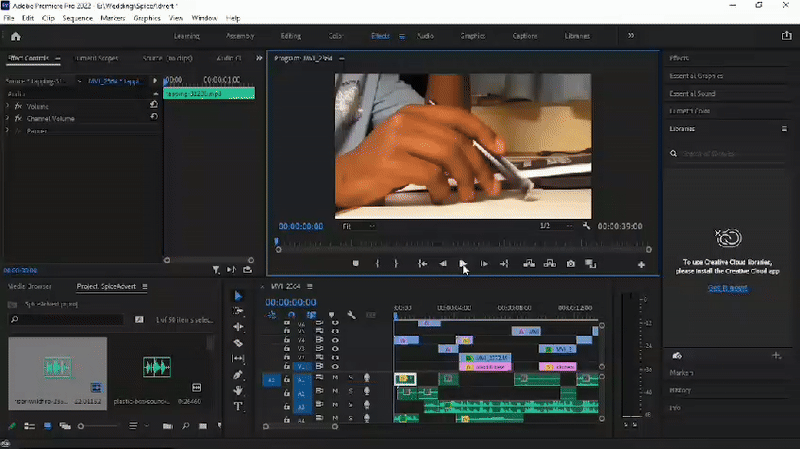Viewport: 800px width, 449px height.
Task: Open the Essential Graphics panel
Action: click(x=696, y=76)
